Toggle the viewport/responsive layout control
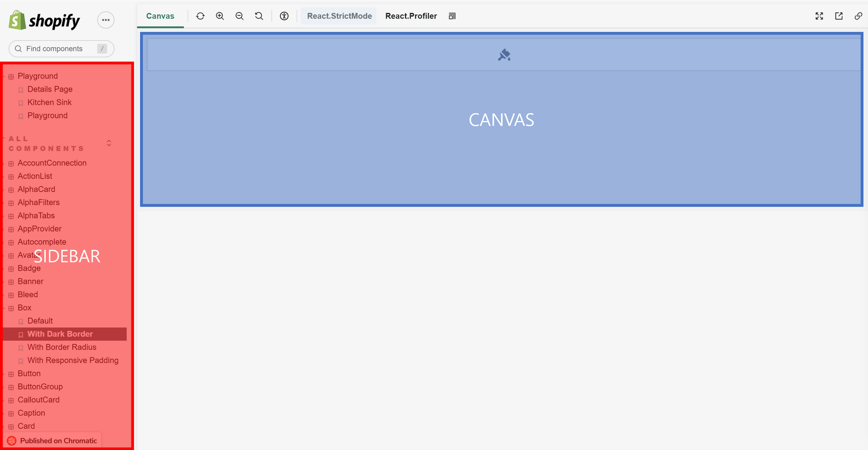868x450 pixels. click(x=452, y=16)
